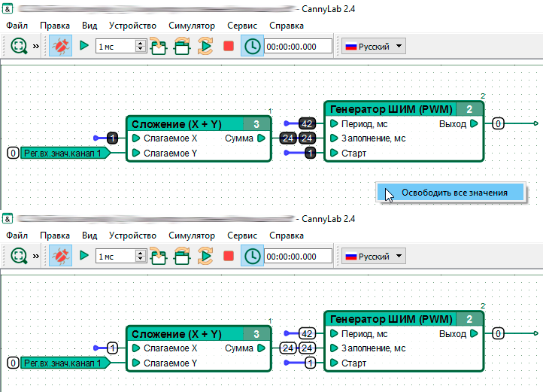
Task: Open the Правка menu in upper window
Action: tap(55, 26)
